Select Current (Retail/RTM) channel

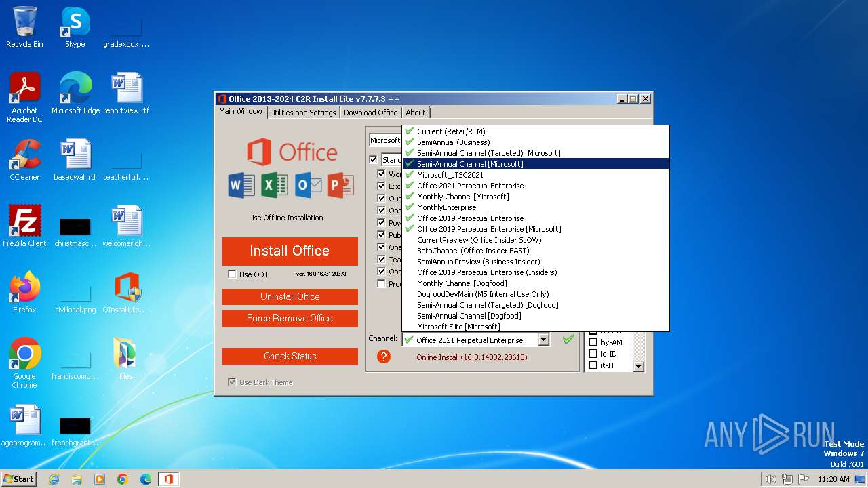click(536, 131)
